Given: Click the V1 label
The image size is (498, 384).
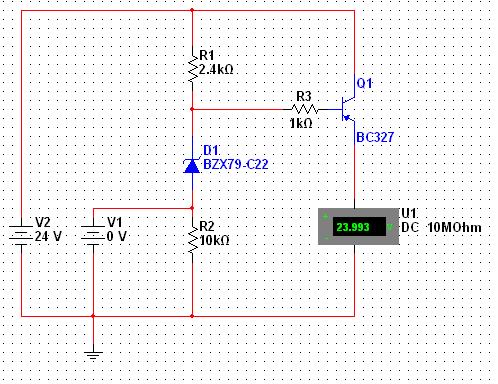Looking at the screenshot, I should click(x=115, y=222).
